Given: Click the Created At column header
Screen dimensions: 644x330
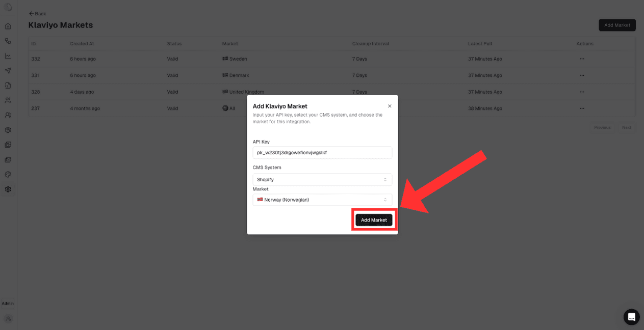Looking at the screenshot, I should coord(82,44).
